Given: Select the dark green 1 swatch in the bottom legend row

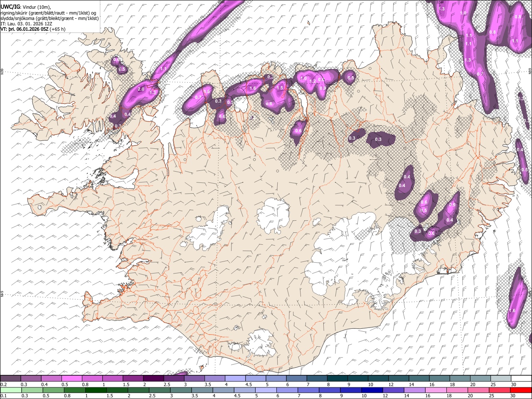Looking at the screenshot, I should [x=96, y=390].
